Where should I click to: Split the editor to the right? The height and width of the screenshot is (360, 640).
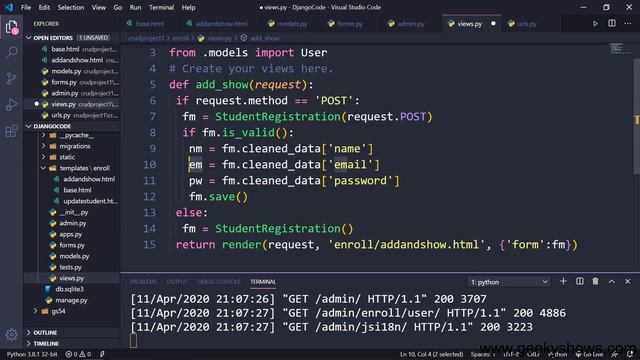611,24
